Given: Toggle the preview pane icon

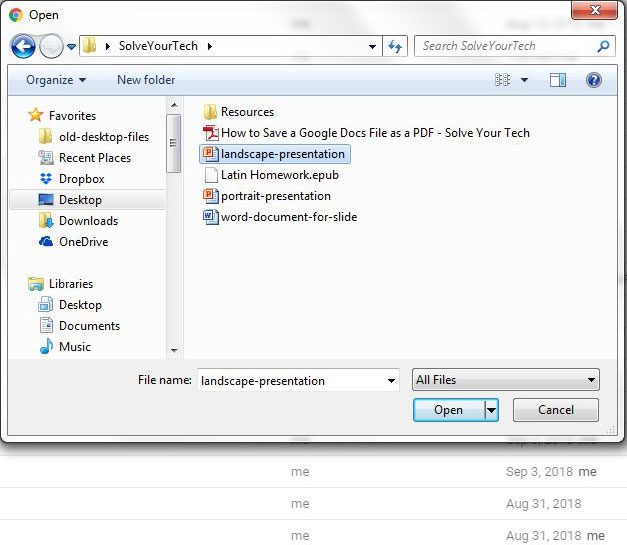Looking at the screenshot, I should click(x=558, y=80).
